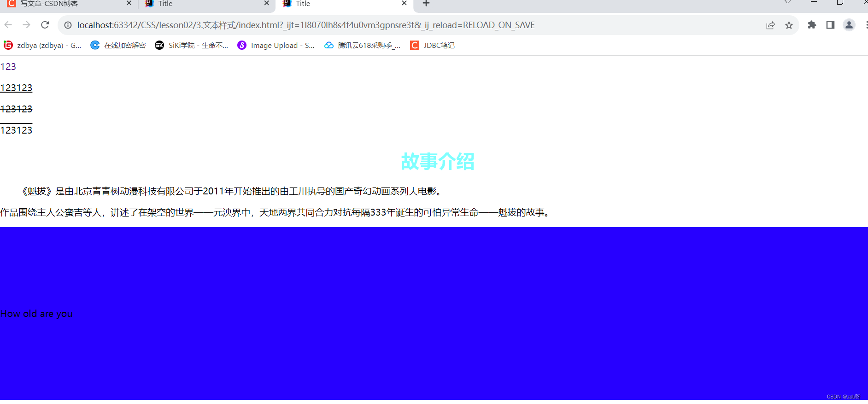The image size is (868, 404).
Task: Close the 写文章-CSDN博客 tab
Action: [129, 4]
